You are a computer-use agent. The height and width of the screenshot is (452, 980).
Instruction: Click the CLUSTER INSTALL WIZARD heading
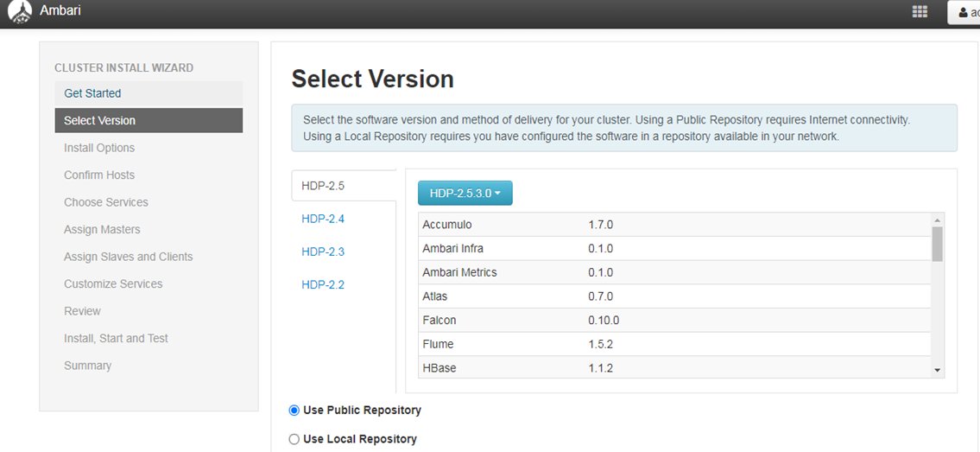pyautogui.click(x=123, y=67)
